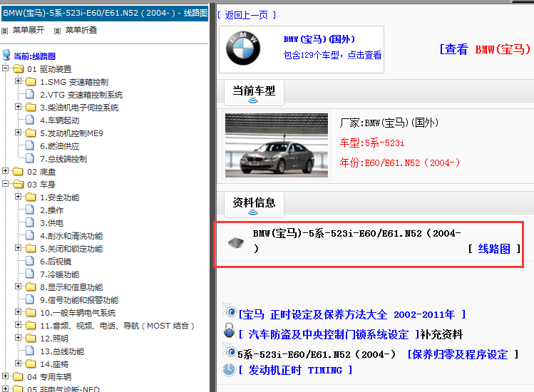
Task: Click 菜单展开 to expand all menus
Action: pos(29,31)
